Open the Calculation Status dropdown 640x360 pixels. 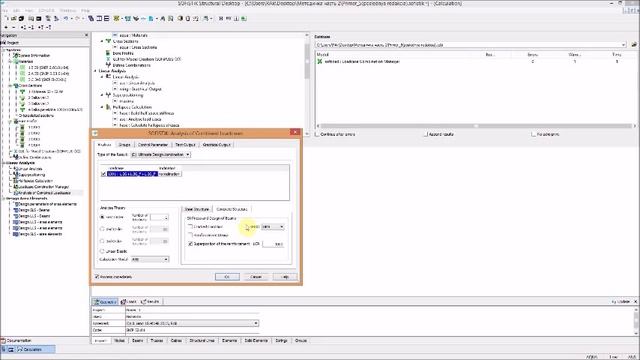pyautogui.click(x=150, y=259)
